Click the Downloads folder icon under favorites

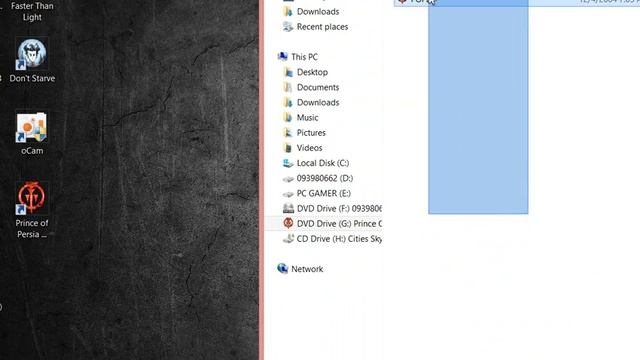click(288, 11)
